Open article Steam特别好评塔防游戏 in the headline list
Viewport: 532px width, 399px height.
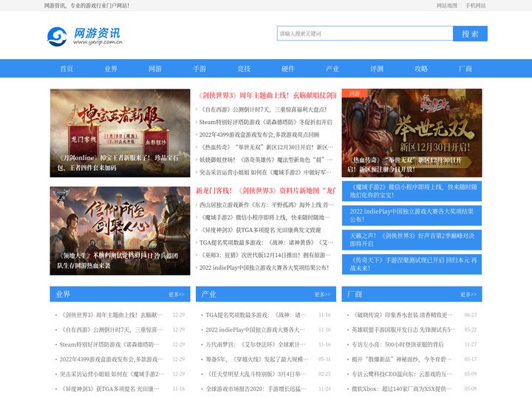266,122
